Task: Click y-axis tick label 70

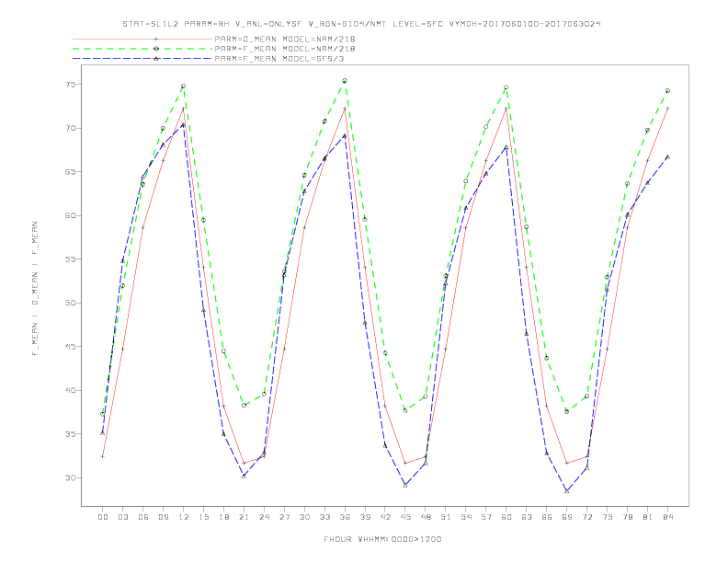Action: point(71,128)
